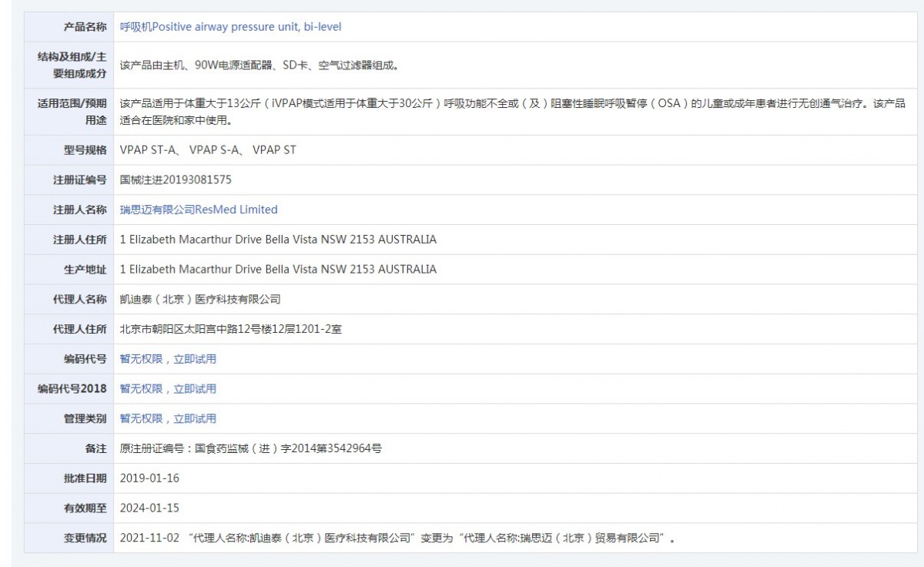Click the Elizabeth Macarthur Drive address in 生产地址 row

(278, 270)
